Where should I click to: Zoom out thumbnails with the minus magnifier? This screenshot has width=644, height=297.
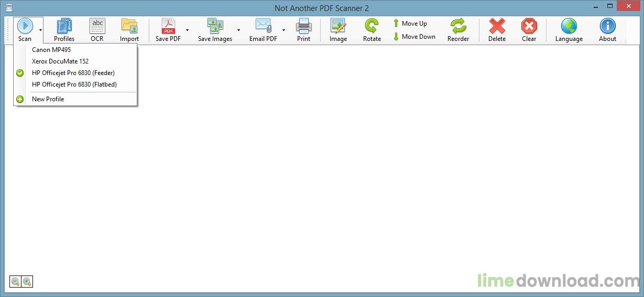(x=16, y=282)
